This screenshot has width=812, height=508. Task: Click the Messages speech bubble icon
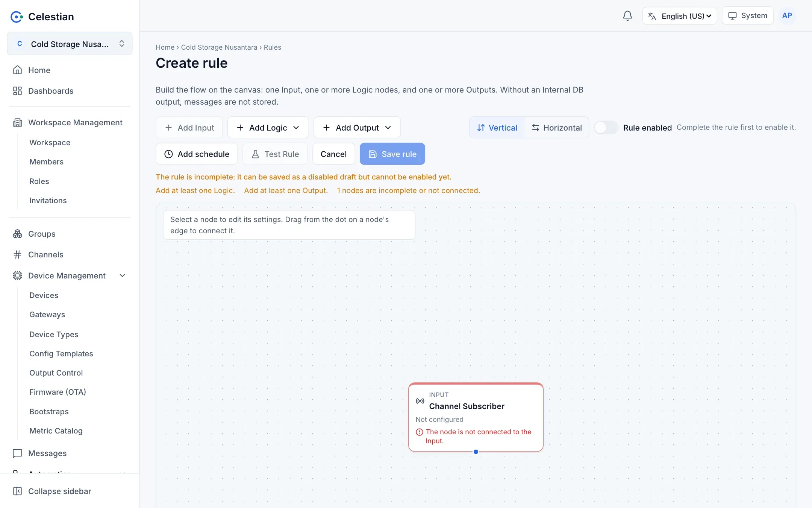pos(17,453)
